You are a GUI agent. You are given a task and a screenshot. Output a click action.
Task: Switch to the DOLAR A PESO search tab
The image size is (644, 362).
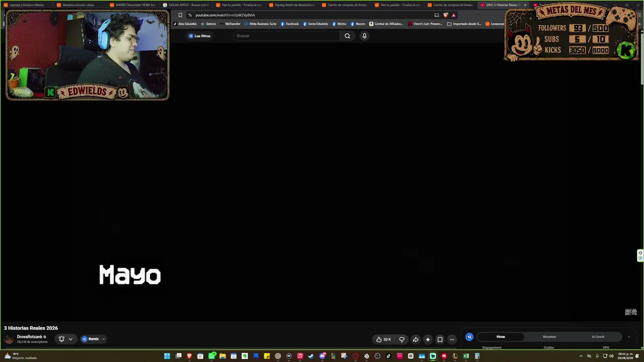click(x=185, y=5)
